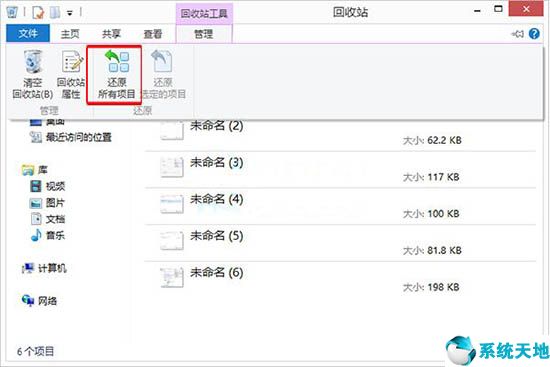Open the Help question mark icon
The image size is (550, 367).
click(x=534, y=34)
